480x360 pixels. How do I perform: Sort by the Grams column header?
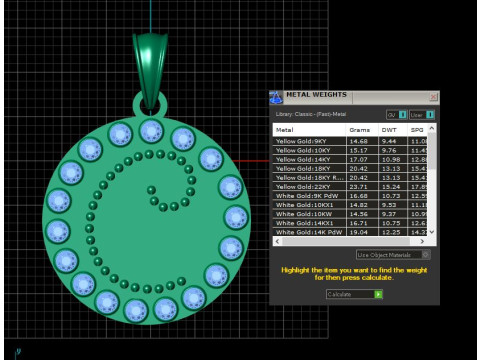click(362, 130)
